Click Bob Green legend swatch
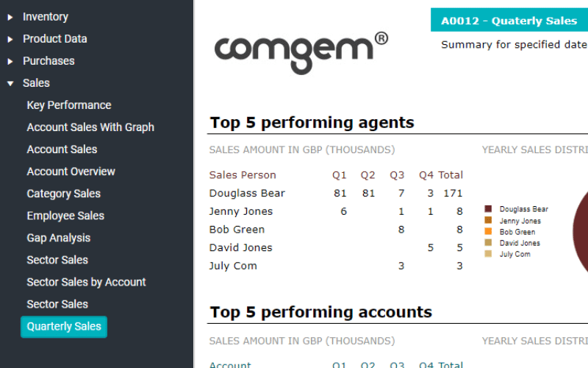The image size is (588, 368). (x=488, y=231)
